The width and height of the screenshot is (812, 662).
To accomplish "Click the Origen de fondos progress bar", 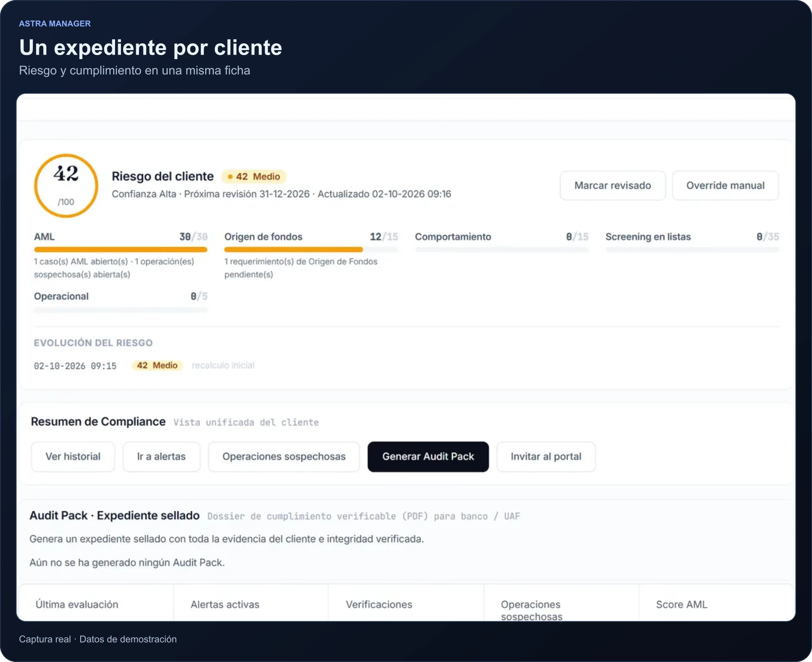I will pyautogui.click(x=311, y=250).
